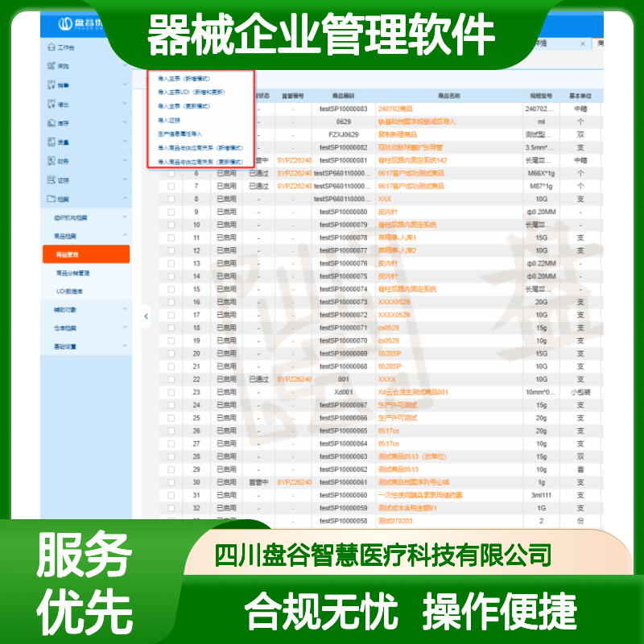
Task: Close the open tab with its X
Action: point(583,43)
